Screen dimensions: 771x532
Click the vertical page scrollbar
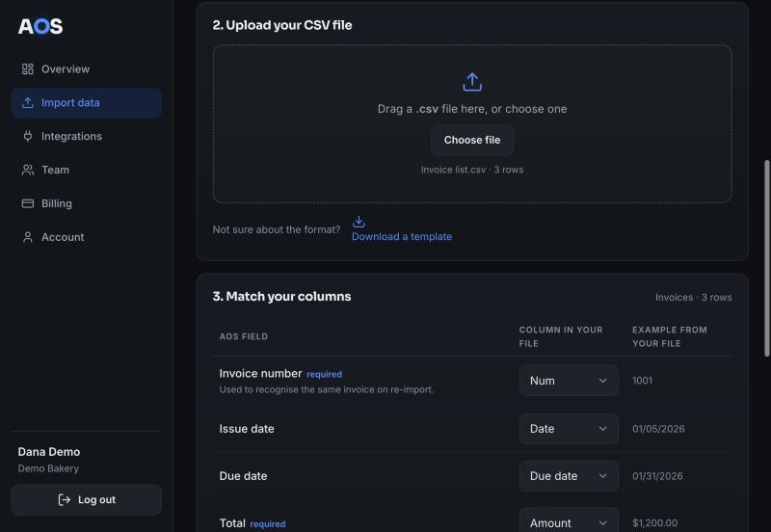point(766,258)
